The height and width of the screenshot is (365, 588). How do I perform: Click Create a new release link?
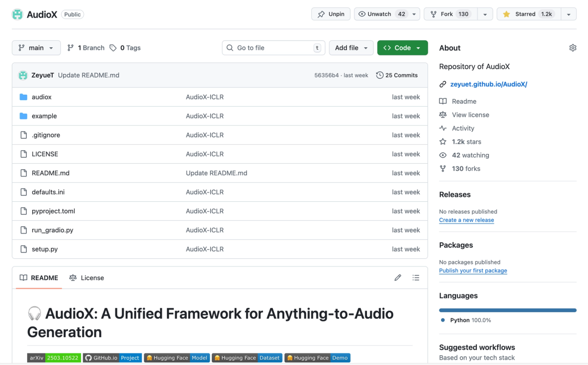[467, 220]
